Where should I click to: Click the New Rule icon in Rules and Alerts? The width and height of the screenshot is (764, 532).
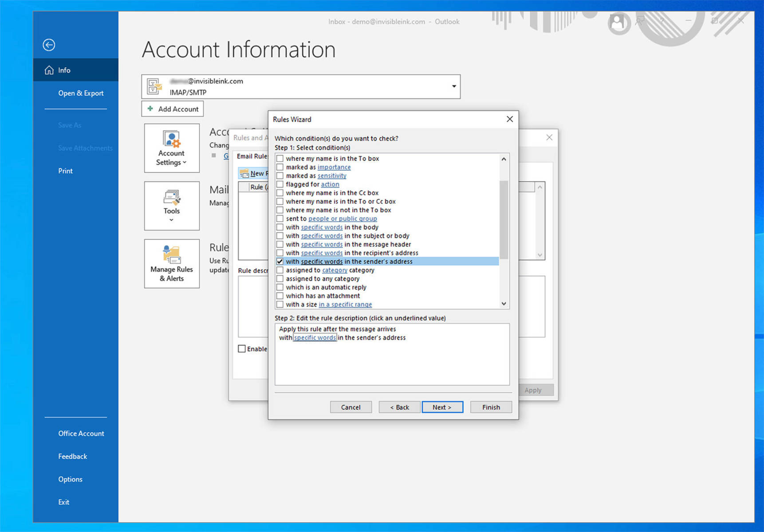pyautogui.click(x=244, y=173)
